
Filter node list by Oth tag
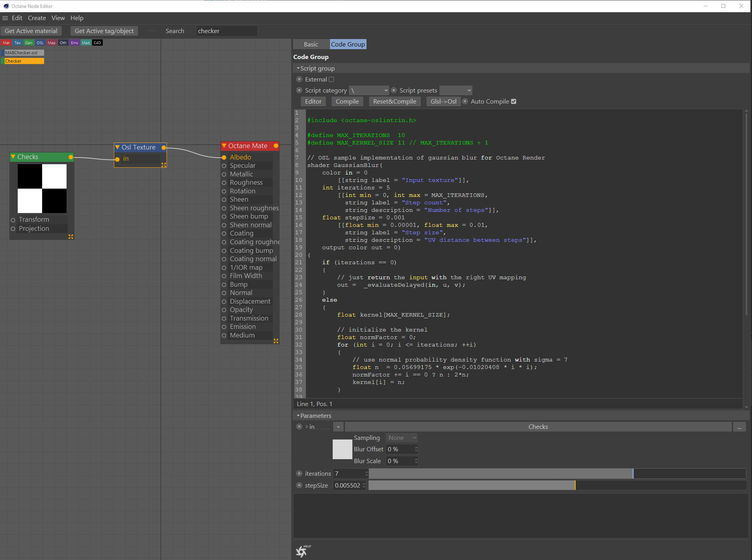[x=63, y=43]
